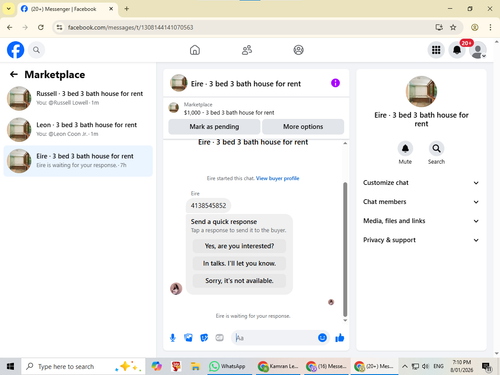Expand Media, files and links section
Viewport: 500px width, 375px height.
pos(421,221)
